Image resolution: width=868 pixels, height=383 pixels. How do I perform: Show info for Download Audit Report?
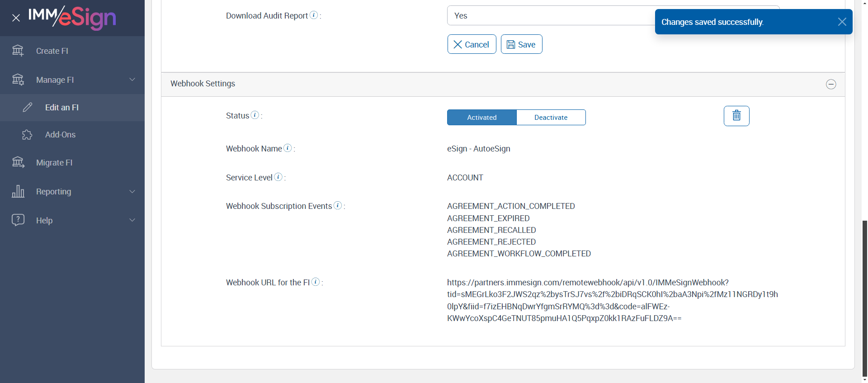[314, 15]
